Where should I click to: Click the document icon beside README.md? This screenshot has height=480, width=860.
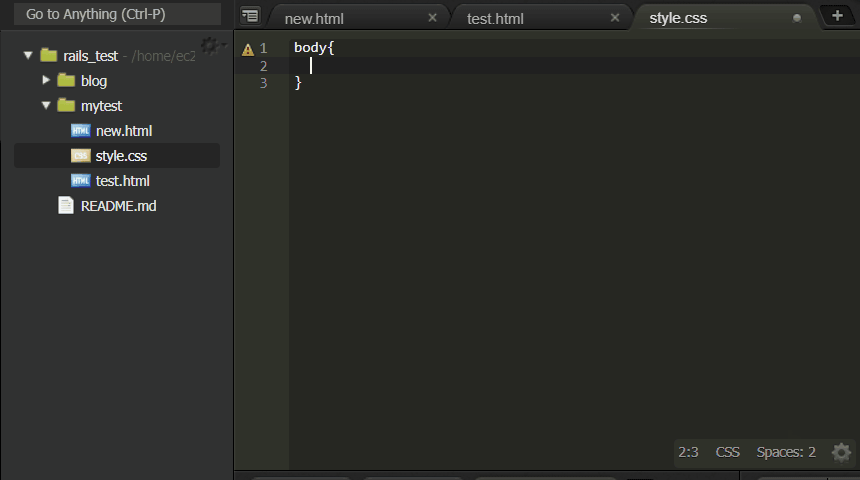[66, 206]
